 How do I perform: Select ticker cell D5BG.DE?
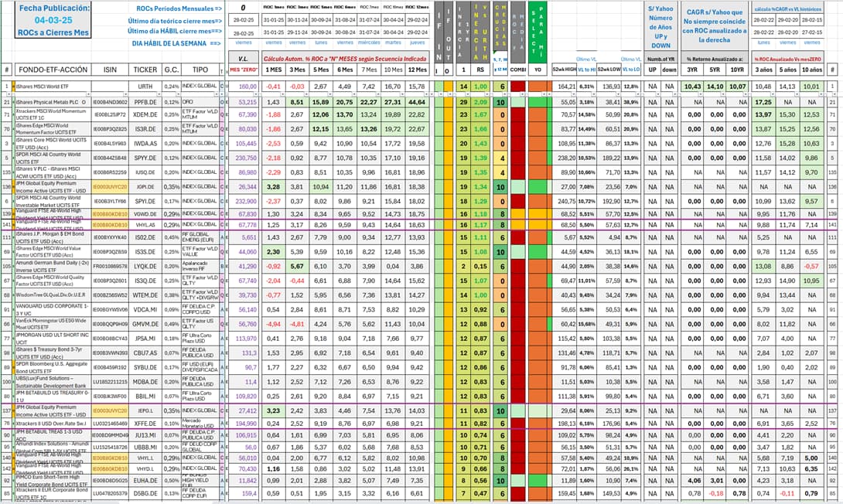point(145,493)
